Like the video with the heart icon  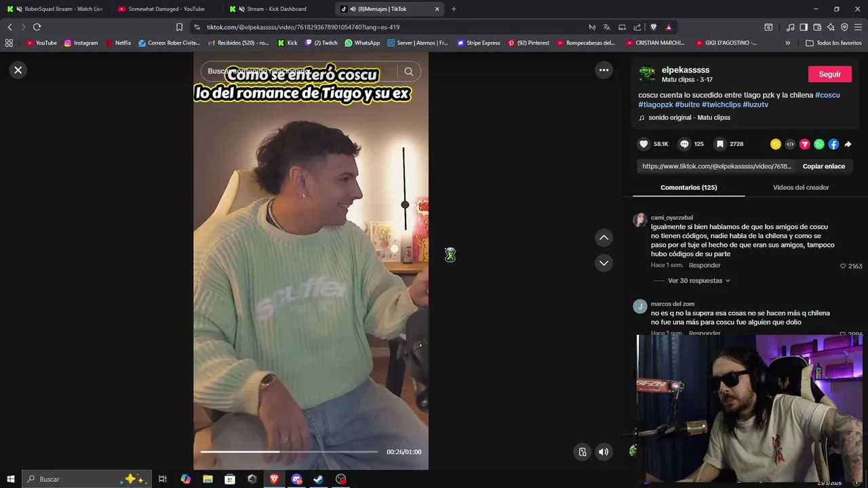pyautogui.click(x=644, y=144)
